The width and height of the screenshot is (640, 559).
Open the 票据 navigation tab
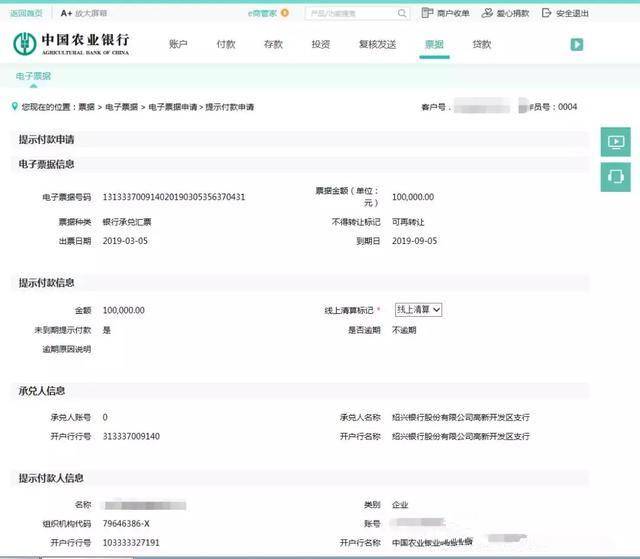434,44
